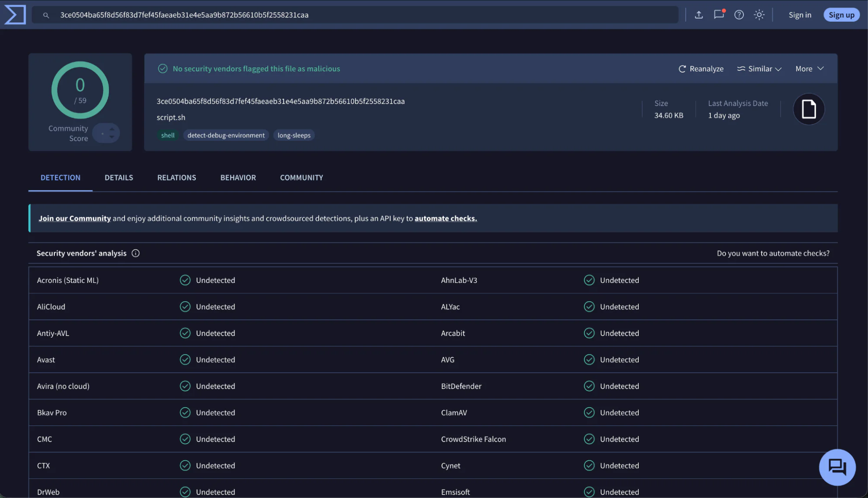The height and width of the screenshot is (498, 868).
Task: Expand the More dropdown
Action: [x=809, y=69]
